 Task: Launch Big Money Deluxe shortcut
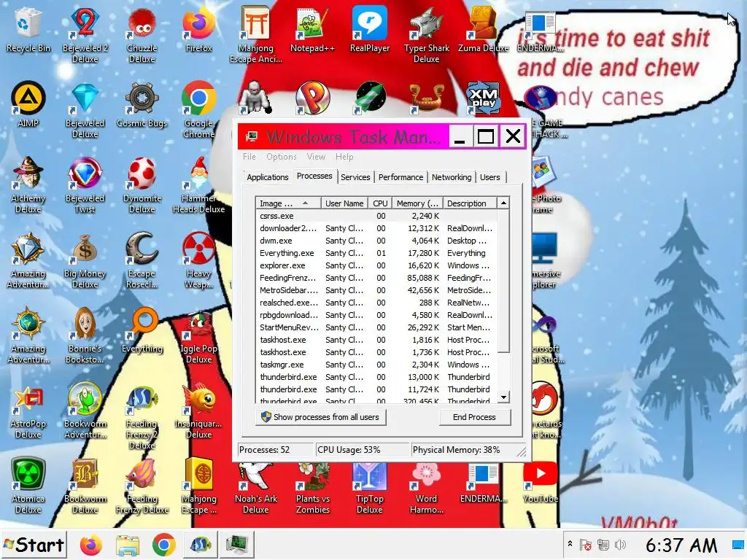tap(85, 260)
